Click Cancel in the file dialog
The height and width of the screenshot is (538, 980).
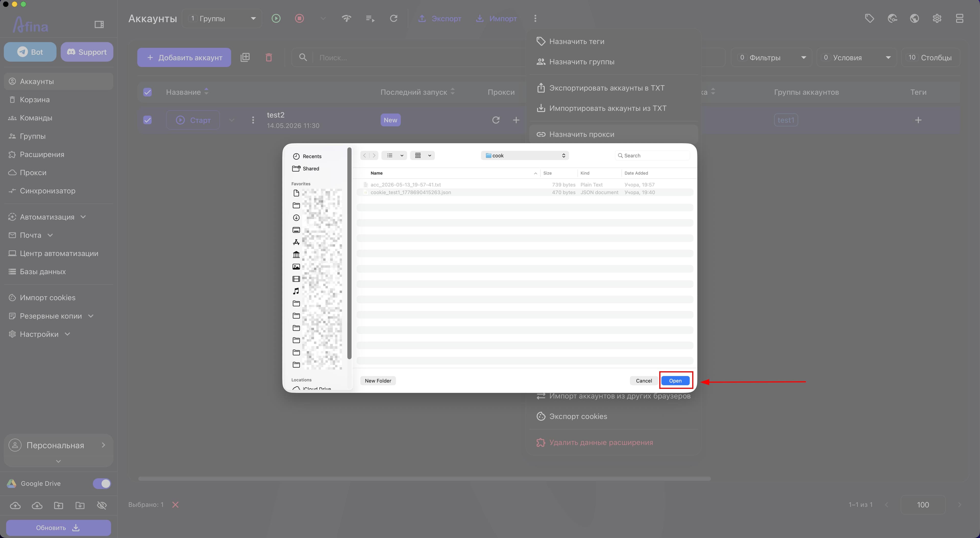click(644, 381)
